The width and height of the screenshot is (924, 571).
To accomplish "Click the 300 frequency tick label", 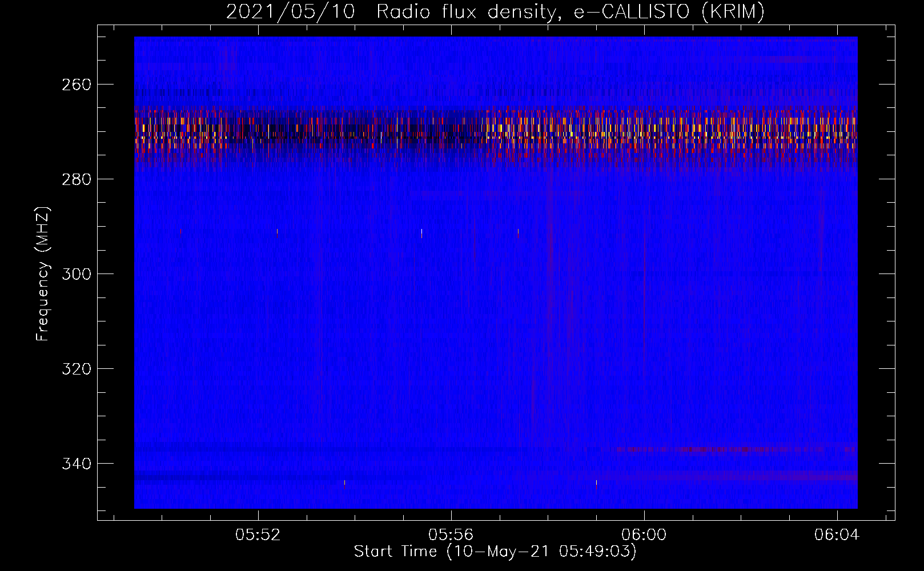I will pos(76,274).
